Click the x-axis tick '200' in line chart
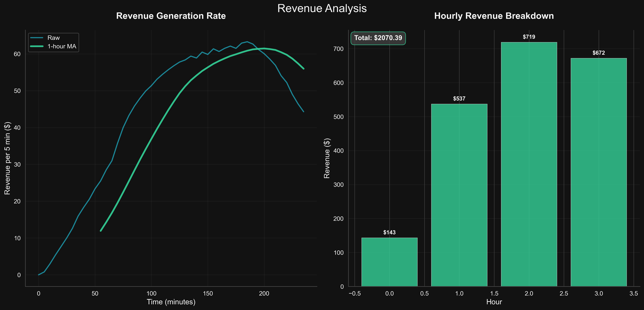The image size is (644, 310). click(x=264, y=293)
